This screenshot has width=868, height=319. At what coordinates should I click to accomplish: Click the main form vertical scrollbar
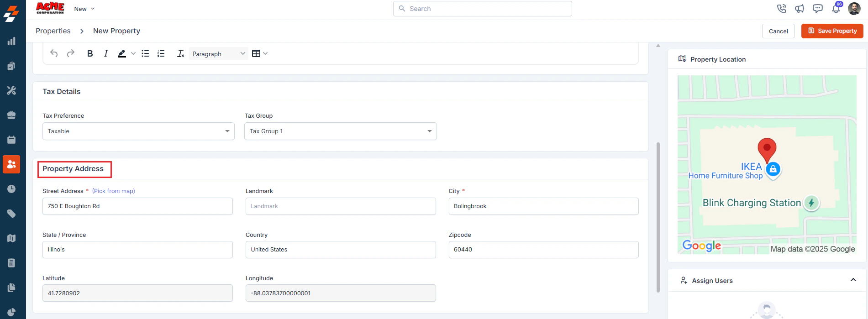click(x=658, y=217)
